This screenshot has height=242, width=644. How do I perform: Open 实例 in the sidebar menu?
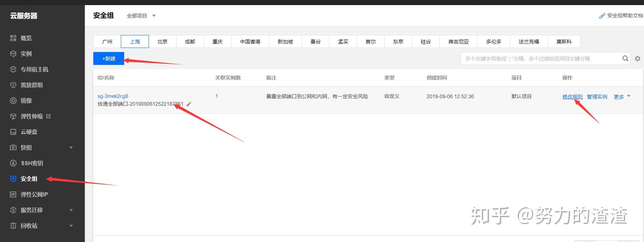26,54
